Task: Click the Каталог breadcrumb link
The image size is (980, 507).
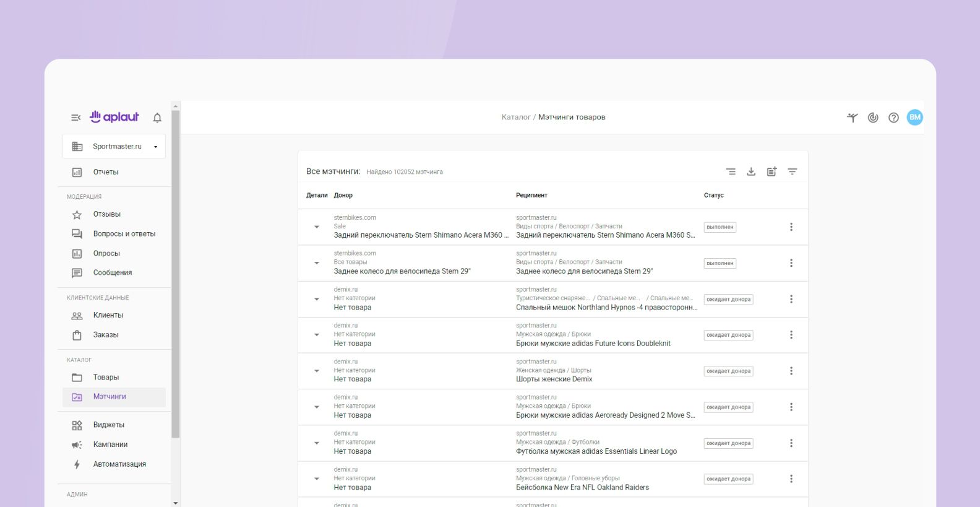Action: pos(515,117)
